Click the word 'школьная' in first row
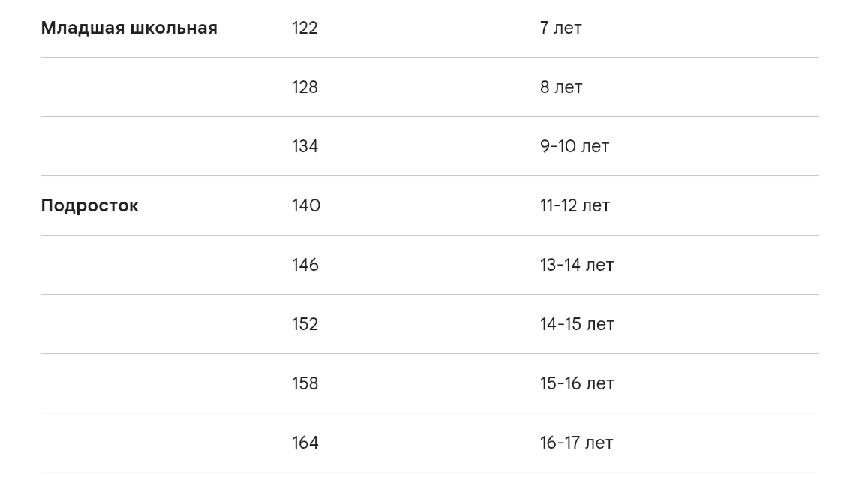The image size is (868, 477). coord(174,28)
